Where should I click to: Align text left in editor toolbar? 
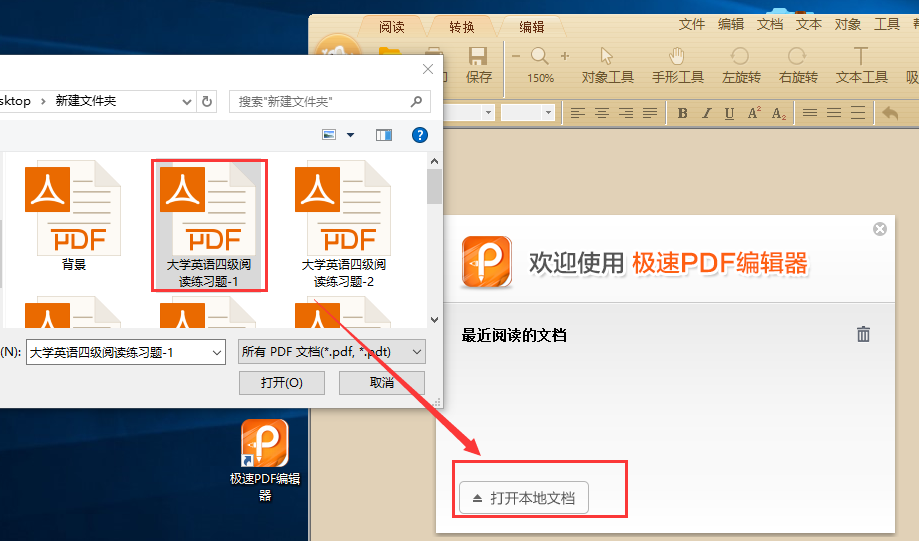click(578, 113)
